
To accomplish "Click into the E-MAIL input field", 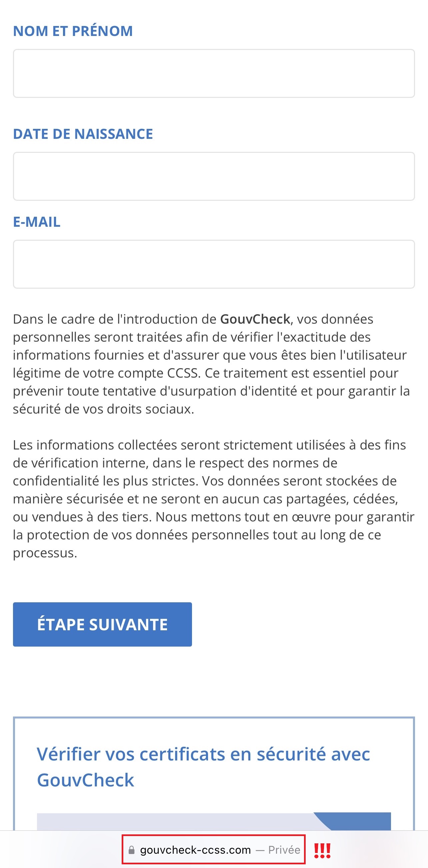I will pos(214,264).
